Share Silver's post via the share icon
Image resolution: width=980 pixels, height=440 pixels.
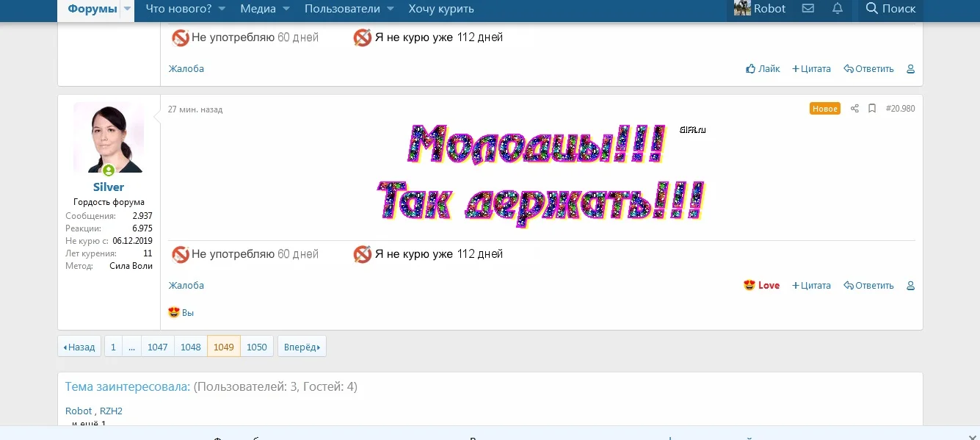[x=854, y=108]
